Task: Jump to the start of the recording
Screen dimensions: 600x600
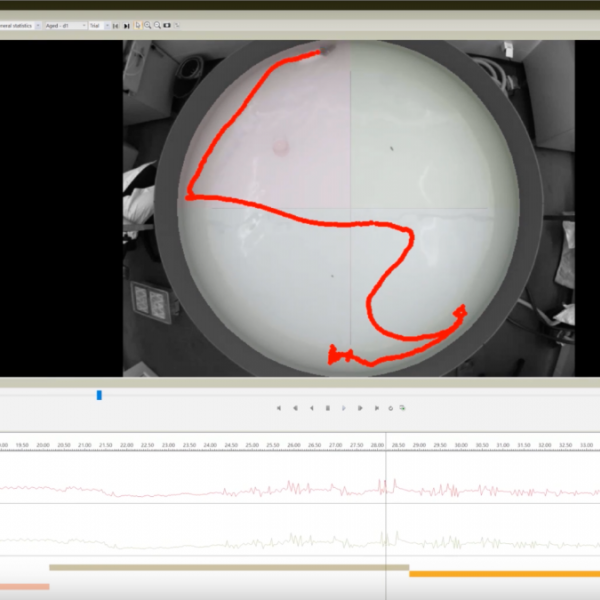Action: point(278,408)
